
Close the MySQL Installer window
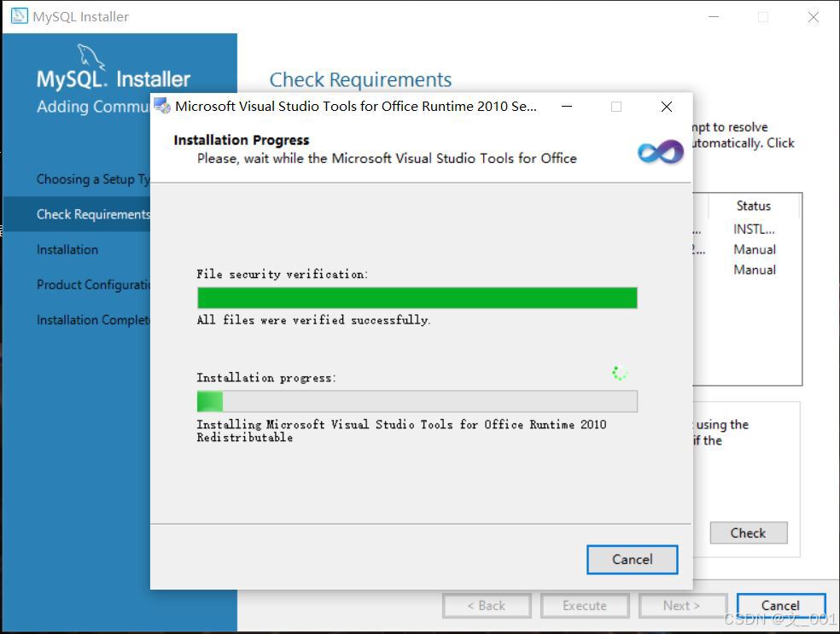tap(814, 17)
